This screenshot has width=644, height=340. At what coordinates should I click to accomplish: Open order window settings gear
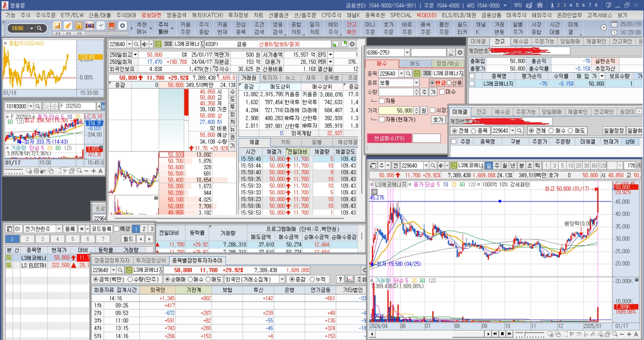click(x=460, y=52)
